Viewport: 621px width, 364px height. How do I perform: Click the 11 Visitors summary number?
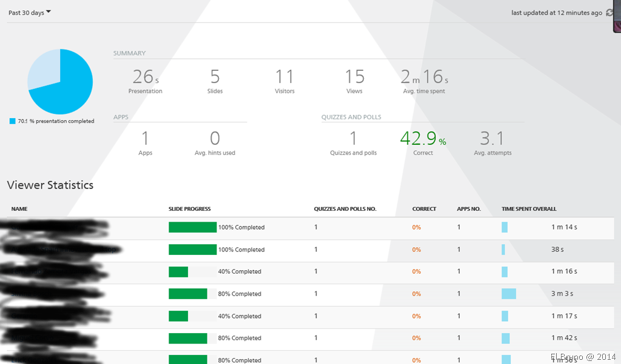click(x=284, y=77)
